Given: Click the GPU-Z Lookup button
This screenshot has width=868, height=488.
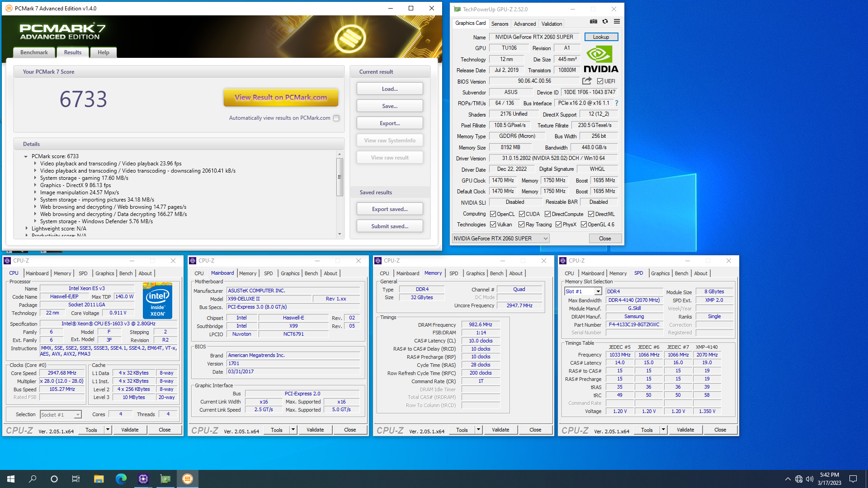Looking at the screenshot, I should 601,37.
